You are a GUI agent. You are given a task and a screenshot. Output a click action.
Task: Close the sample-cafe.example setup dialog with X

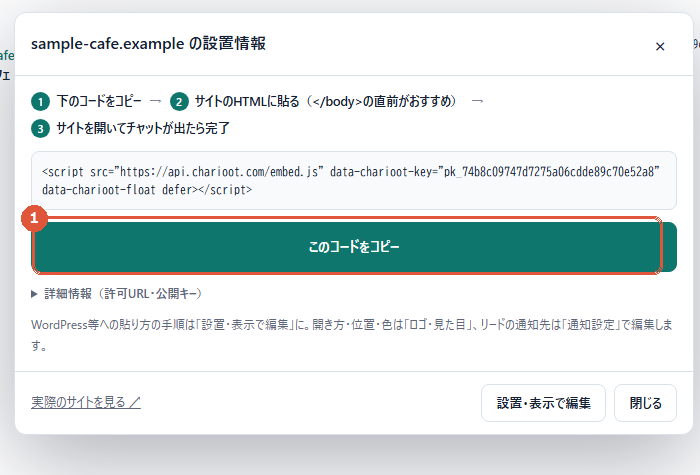click(x=660, y=46)
